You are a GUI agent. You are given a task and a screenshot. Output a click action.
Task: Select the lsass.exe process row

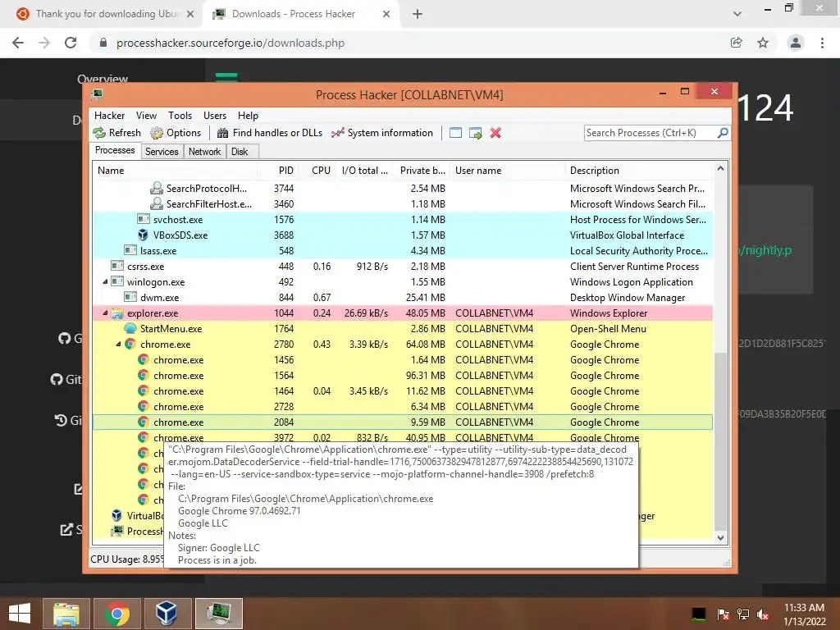click(x=403, y=251)
